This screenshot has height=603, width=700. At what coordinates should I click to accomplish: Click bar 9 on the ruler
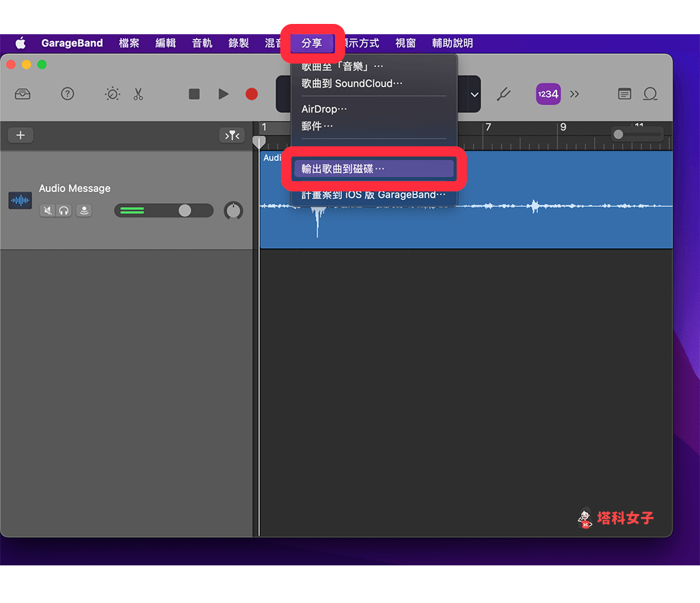click(563, 127)
